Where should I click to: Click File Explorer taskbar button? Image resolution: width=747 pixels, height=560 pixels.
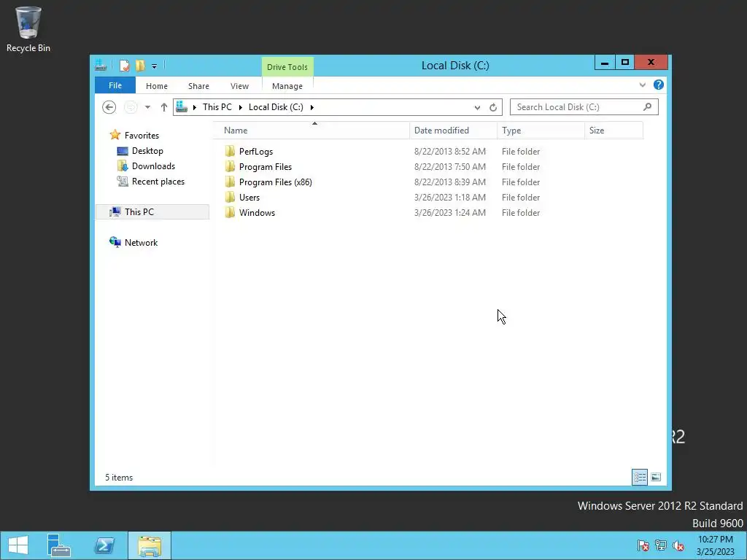(x=149, y=545)
